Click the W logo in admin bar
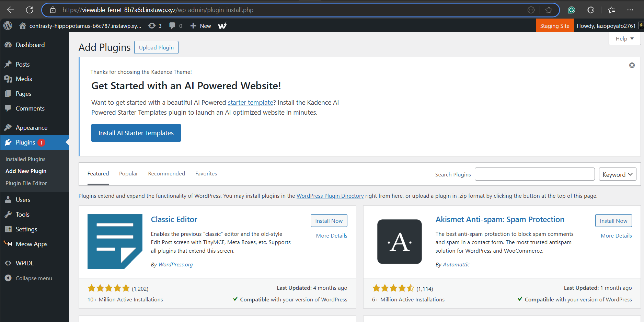The height and width of the screenshot is (322, 644). point(222,26)
